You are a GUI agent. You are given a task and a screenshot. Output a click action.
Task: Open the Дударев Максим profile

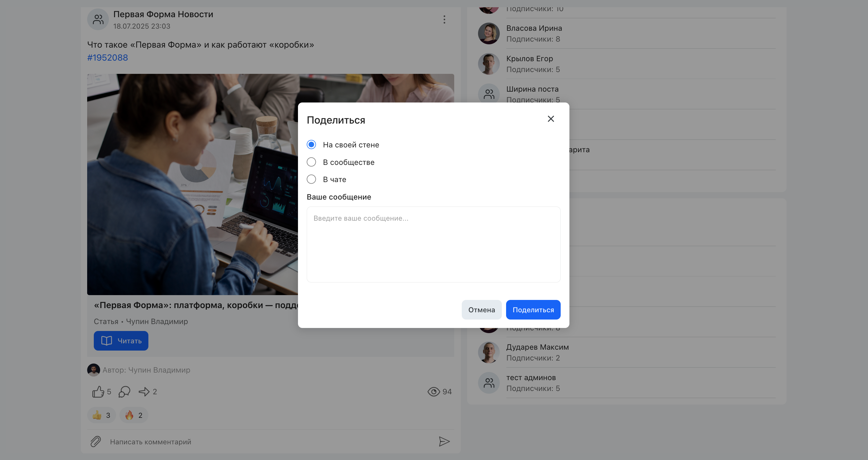tap(537, 347)
